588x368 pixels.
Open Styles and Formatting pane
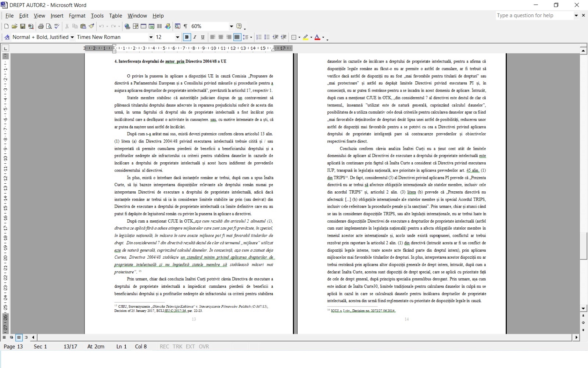tap(7, 37)
